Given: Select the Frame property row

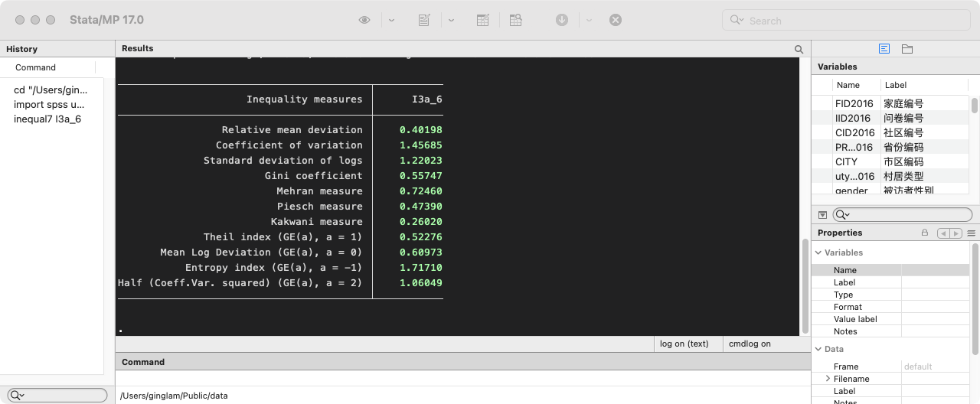Looking at the screenshot, I should point(890,367).
